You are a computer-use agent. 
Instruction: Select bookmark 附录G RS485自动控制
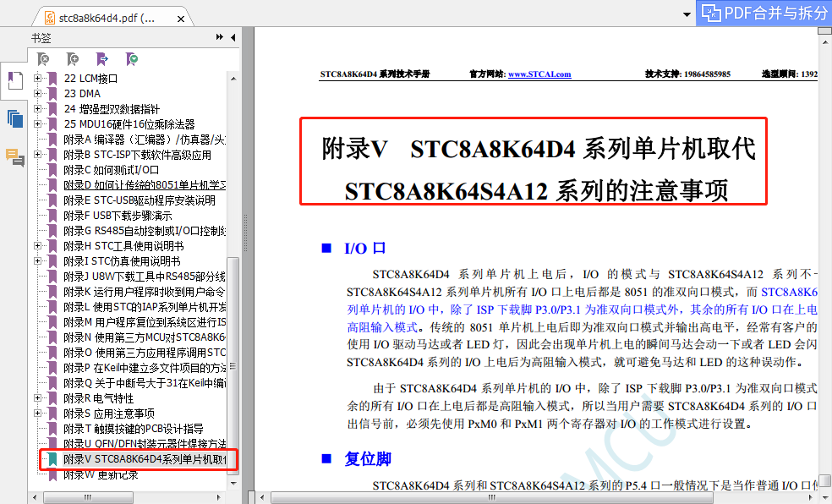(145, 232)
